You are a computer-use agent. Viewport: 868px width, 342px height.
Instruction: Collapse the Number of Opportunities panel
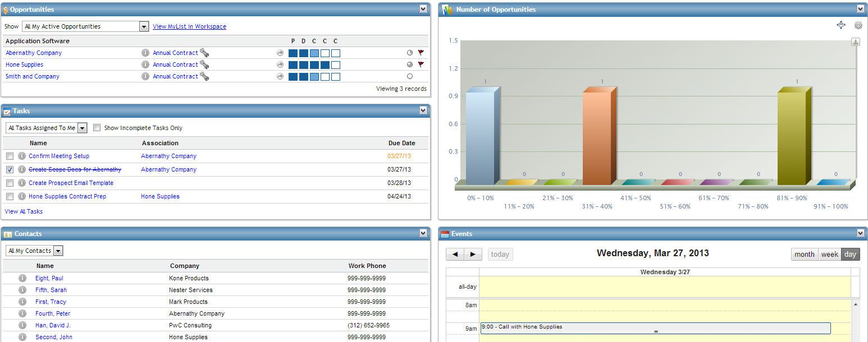[x=861, y=9]
